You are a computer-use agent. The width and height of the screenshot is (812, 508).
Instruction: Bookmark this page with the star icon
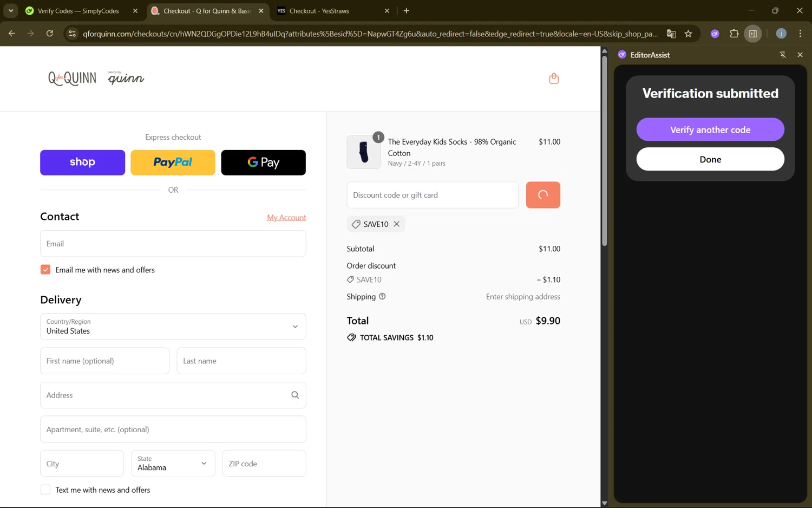(x=688, y=34)
